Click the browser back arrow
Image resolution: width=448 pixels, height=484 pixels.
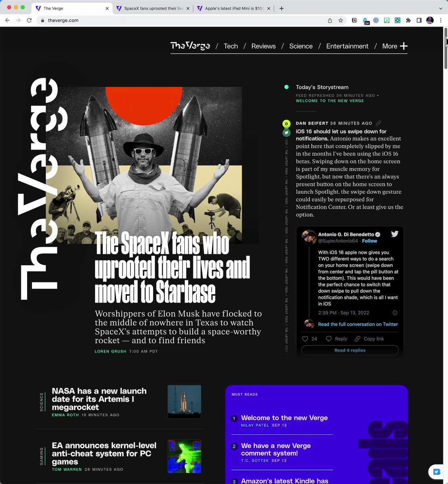click(7, 20)
